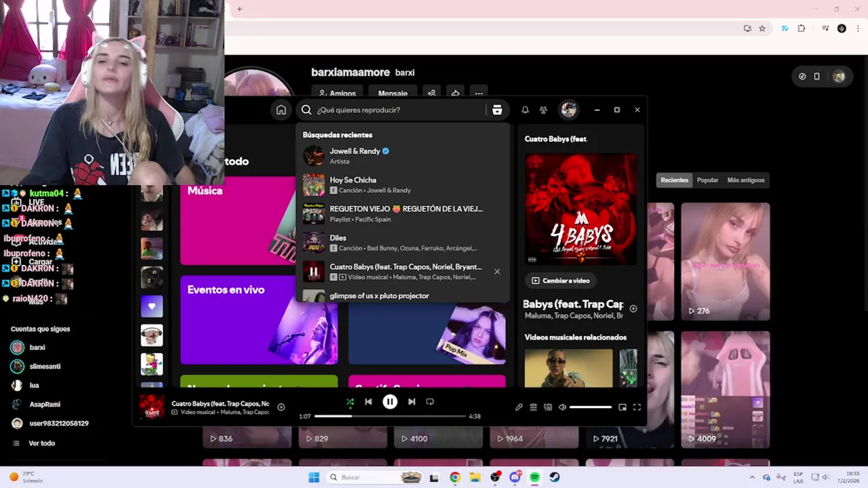Remove Cuatro Babys from recent searches
The height and width of the screenshot is (488, 868).
click(497, 272)
